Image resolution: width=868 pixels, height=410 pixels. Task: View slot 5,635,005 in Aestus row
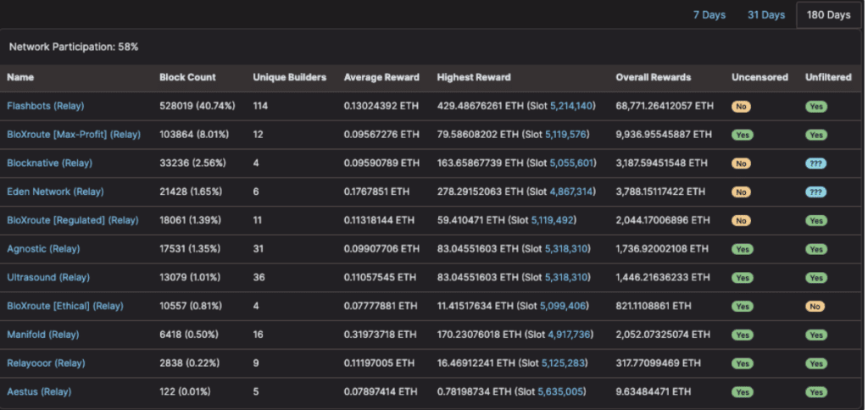(x=561, y=391)
